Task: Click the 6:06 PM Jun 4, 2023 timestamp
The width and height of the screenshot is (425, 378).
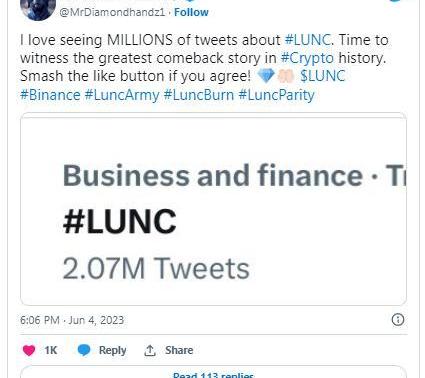Action: [x=72, y=320]
